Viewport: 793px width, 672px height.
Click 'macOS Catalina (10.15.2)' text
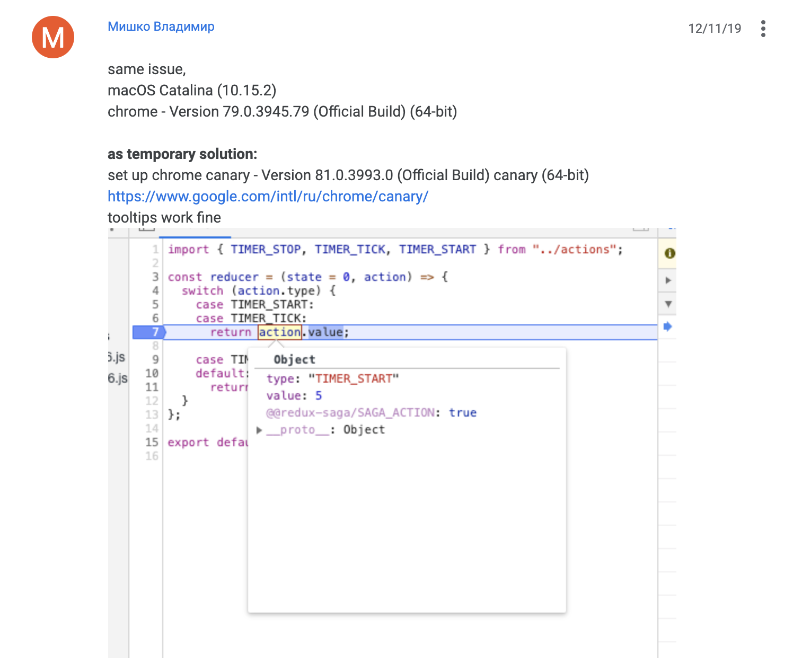(192, 91)
